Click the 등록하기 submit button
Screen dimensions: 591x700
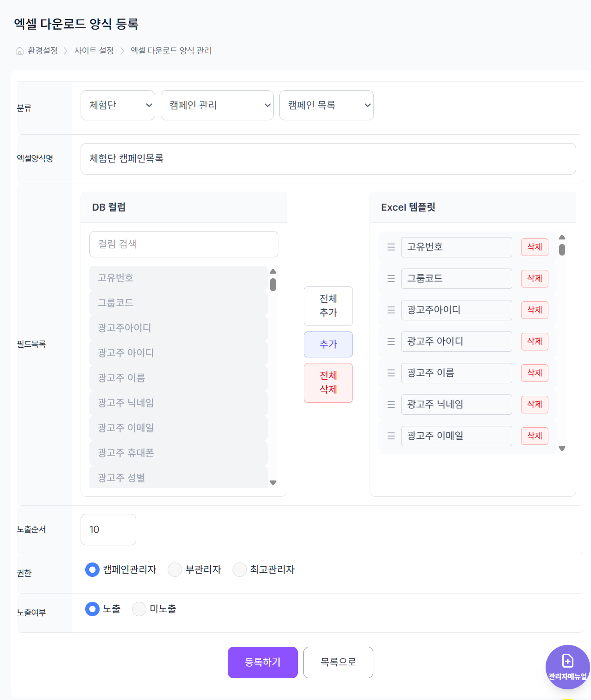pyautogui.click(x=262, y=662)
